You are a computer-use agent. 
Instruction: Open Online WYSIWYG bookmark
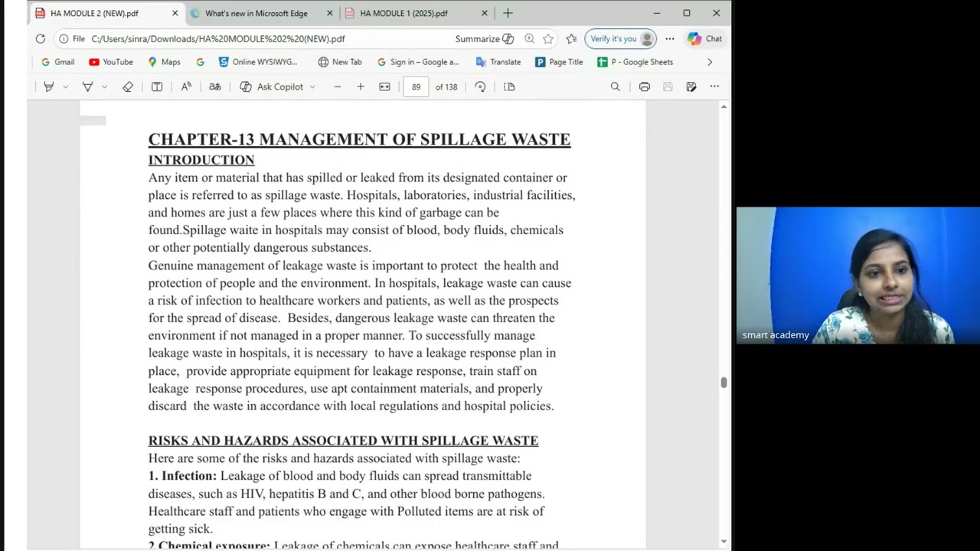[x=258, y=62]
